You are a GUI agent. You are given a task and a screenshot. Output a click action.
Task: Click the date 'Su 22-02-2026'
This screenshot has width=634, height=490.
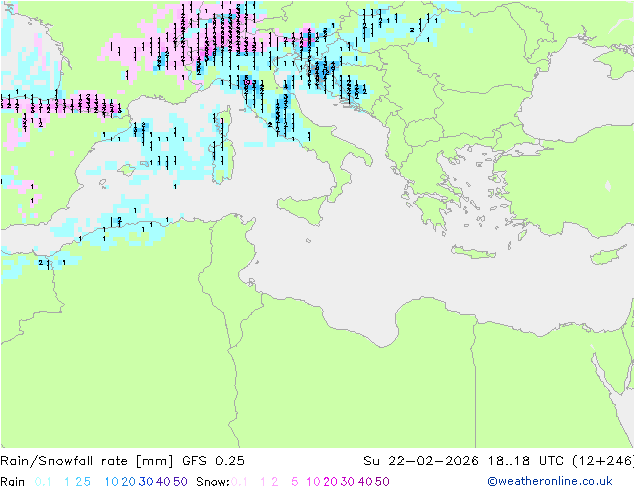tap(421, 461)
